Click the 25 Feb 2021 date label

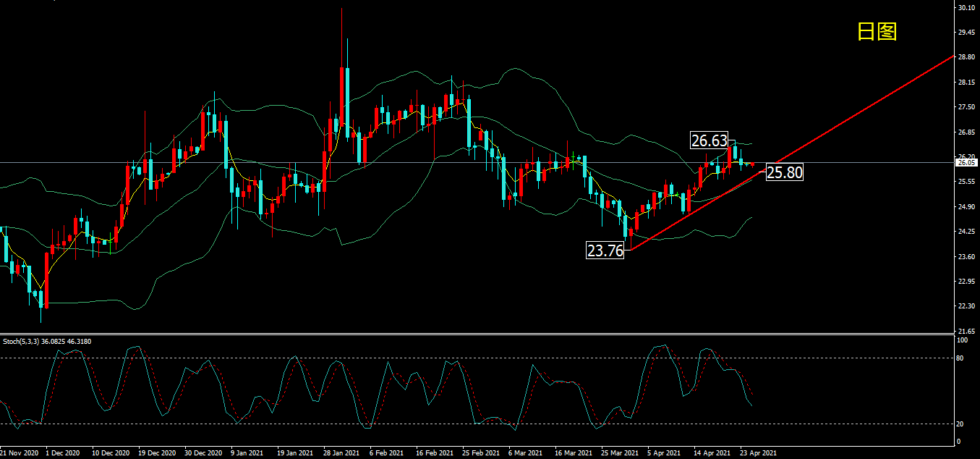click(x=480, y=453)
